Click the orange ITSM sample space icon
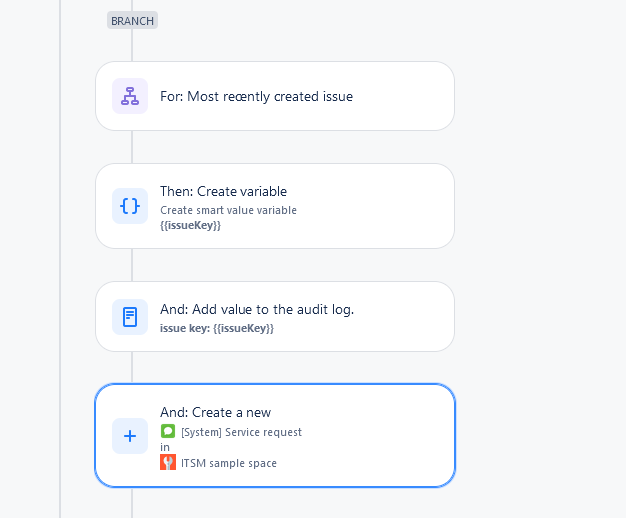Image resolution: width=626 pixels, height=518 pixels. click(x=168, y=462)
